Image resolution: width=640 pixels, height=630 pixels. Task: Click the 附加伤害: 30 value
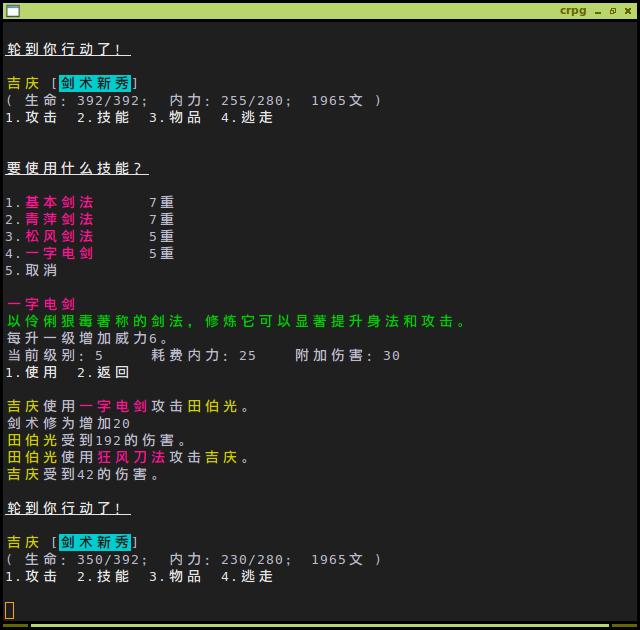(x=347, y=355)
